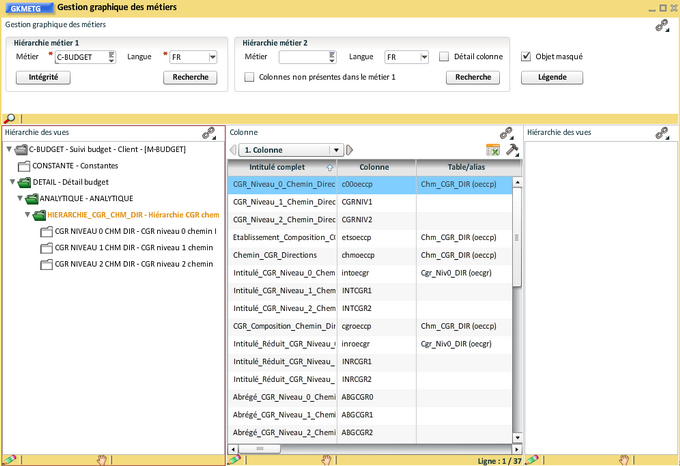Open Langue dropdown in Hiérarchie métier 1
Screen dimensions: 680x466
pos(212,57)
